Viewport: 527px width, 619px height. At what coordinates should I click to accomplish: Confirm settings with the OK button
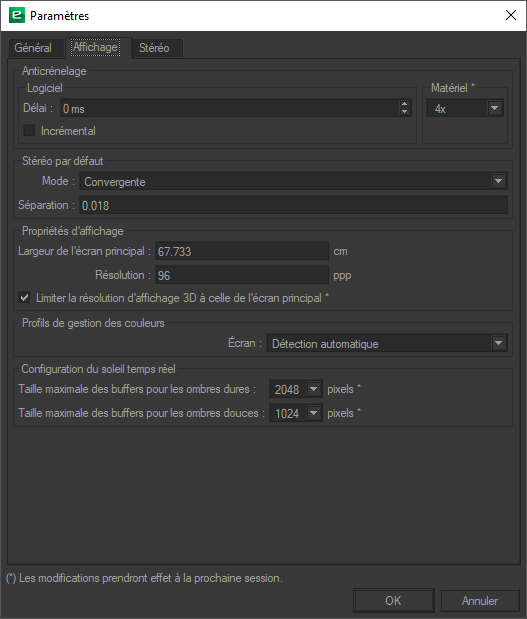394,601
